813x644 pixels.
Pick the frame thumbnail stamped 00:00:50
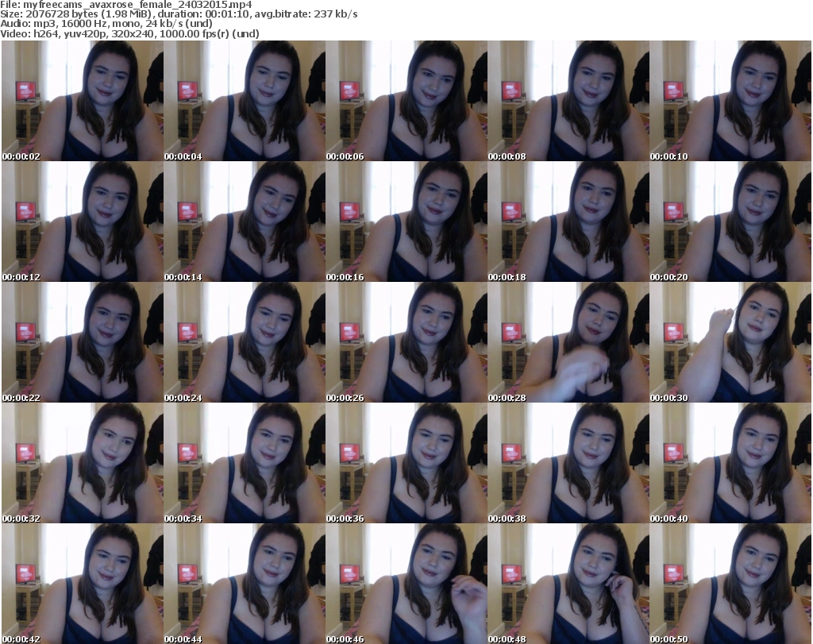730,584
